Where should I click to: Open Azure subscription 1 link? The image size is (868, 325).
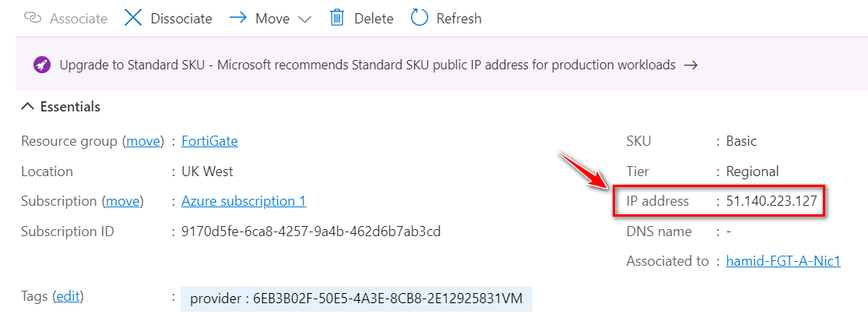pos(244,201)
